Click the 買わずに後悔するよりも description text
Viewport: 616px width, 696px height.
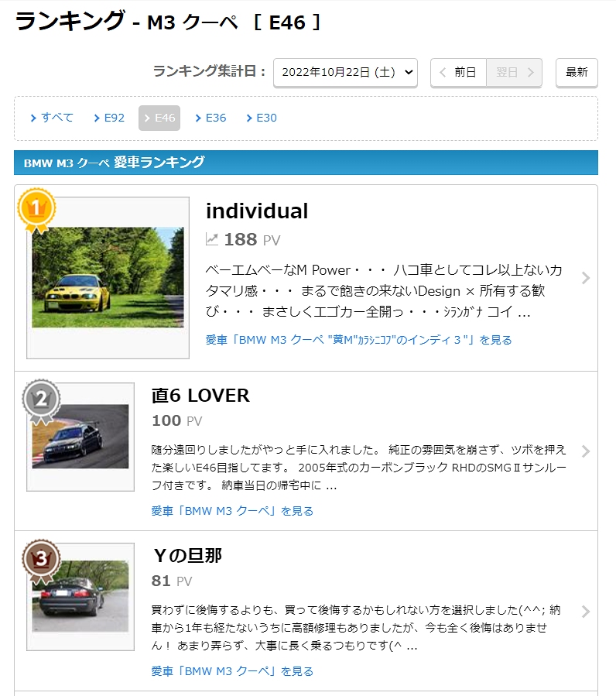356,628
